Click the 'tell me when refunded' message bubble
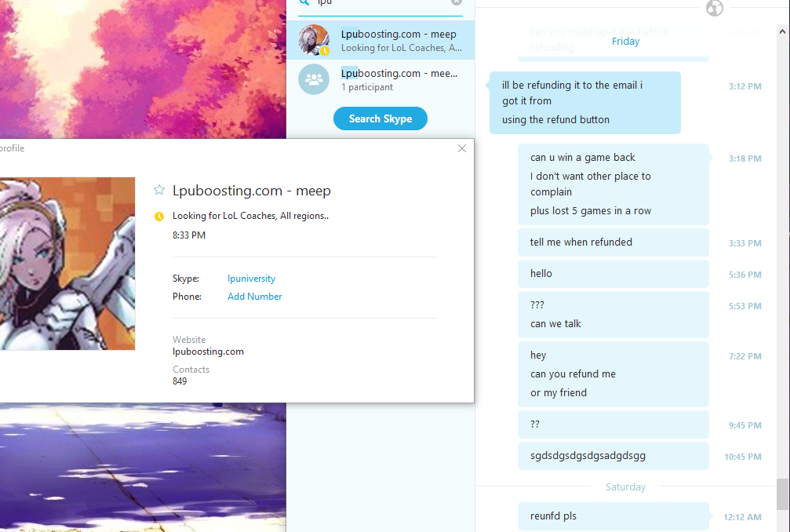Image resolution: width=790 pixels, height=532 pixels. [x=613, y=242]
